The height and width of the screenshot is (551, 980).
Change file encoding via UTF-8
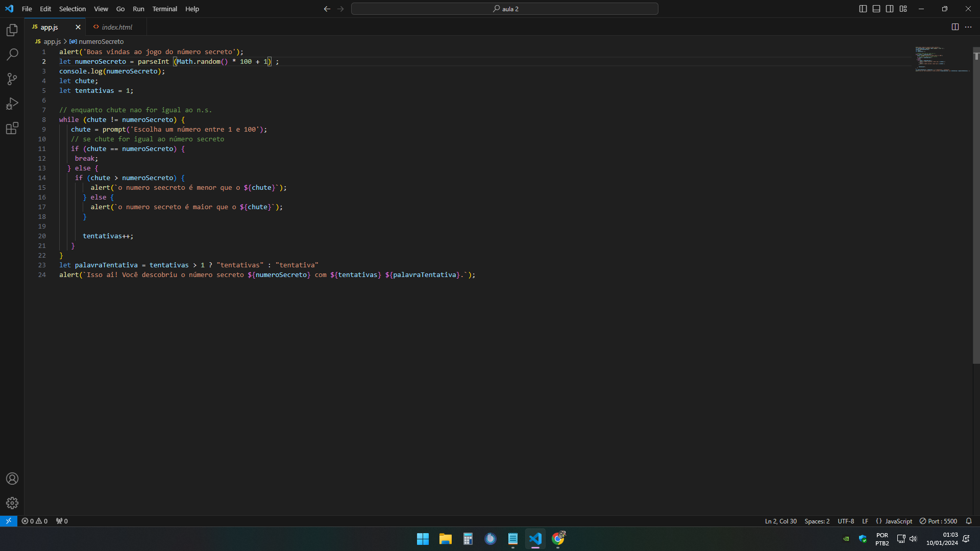point(846,521)
